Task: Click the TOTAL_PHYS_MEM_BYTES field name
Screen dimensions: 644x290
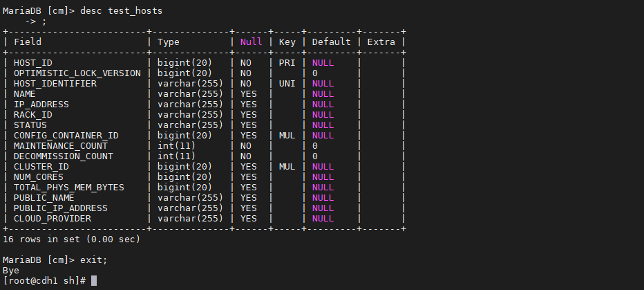Action: tap(68, 188)
